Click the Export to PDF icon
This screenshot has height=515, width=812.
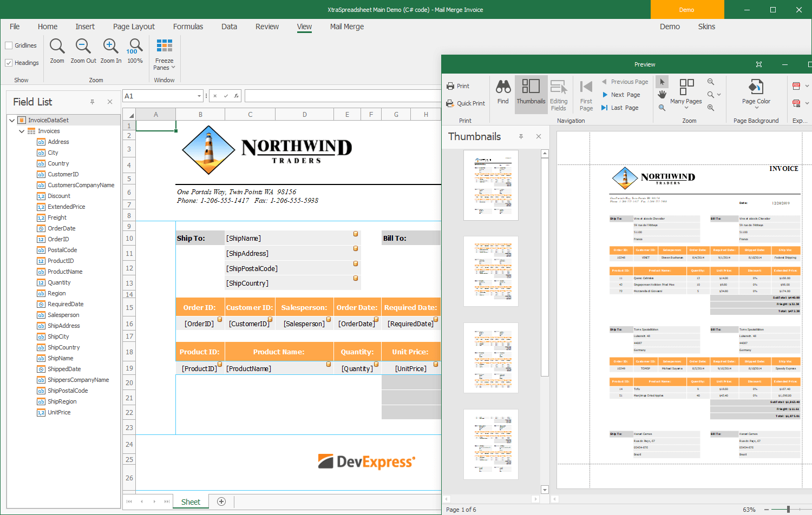click(x=796, y=85)
